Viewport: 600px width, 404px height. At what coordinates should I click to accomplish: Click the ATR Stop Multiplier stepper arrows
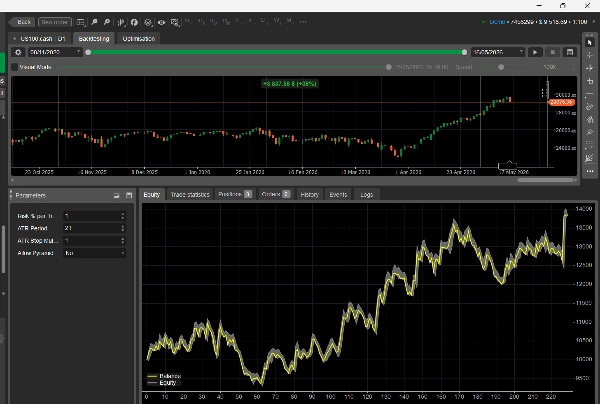coord(122,241)
